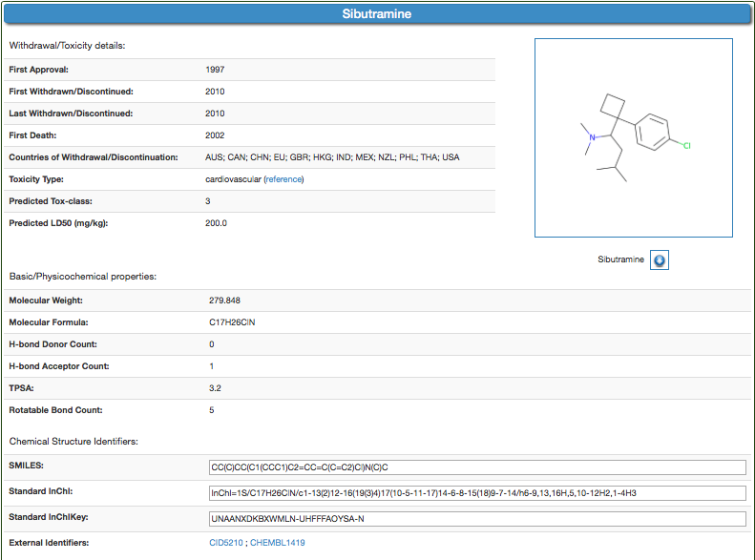Click the First Approval year 1997
Screen dimensions: 755x560
click(215, 70)
